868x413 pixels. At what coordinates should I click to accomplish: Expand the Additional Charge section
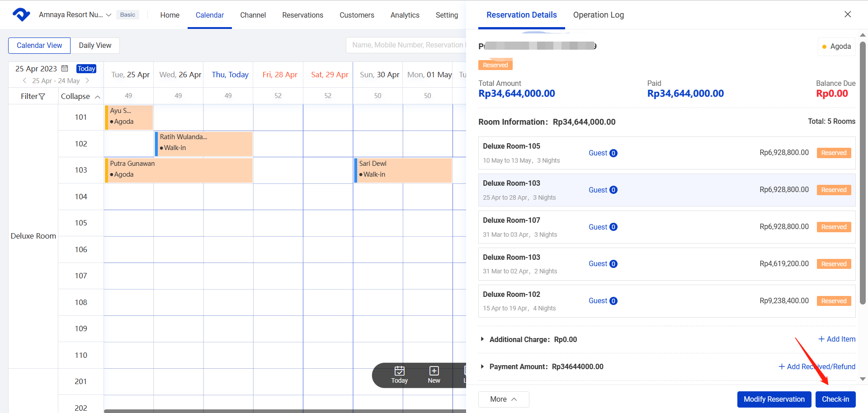coord(482,339)
